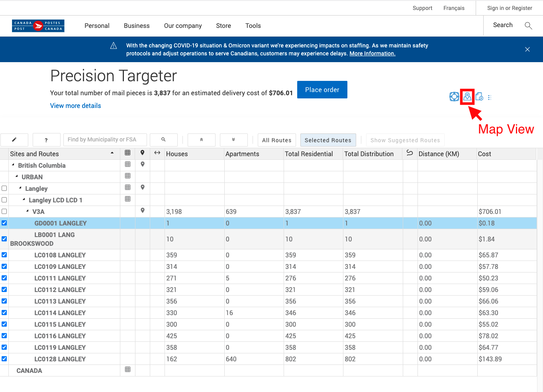
Task: Switch language with the Français link
Action: coord(454,8)
